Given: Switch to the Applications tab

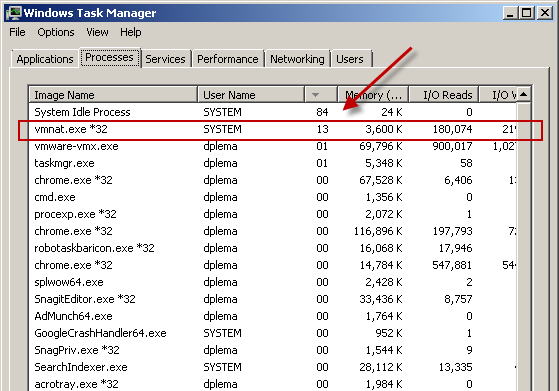Looking at the screenshot, I should click(45, 59).
